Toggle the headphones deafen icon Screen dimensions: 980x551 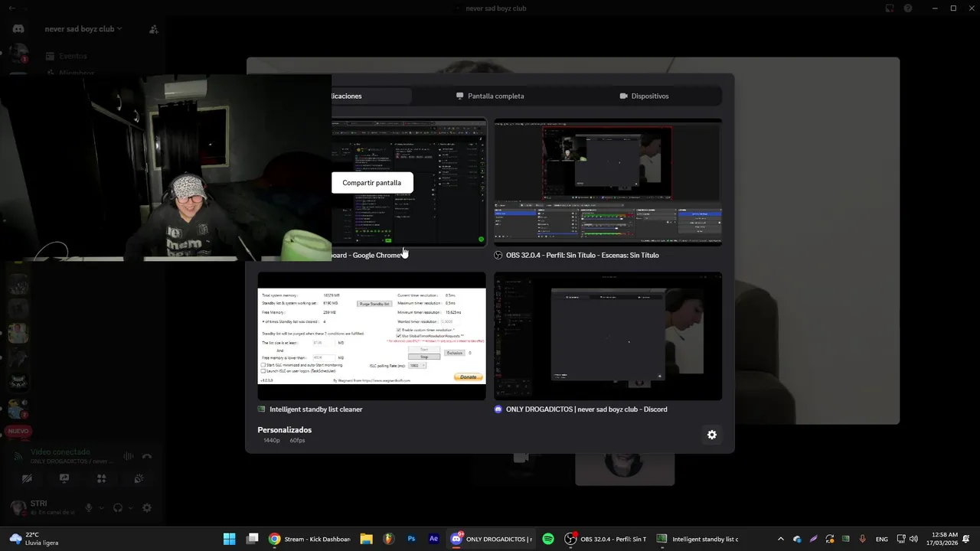118,507
